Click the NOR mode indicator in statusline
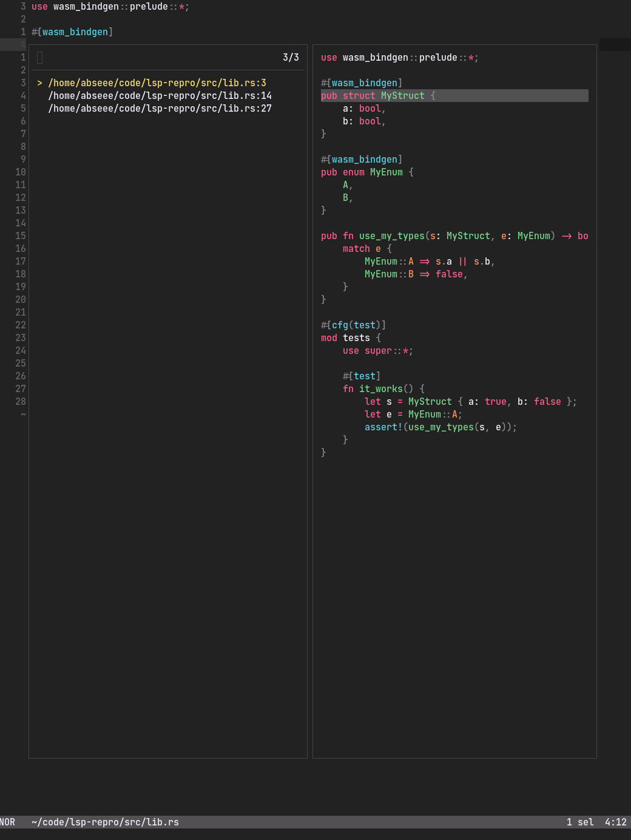631x840 pixels. 8,822
